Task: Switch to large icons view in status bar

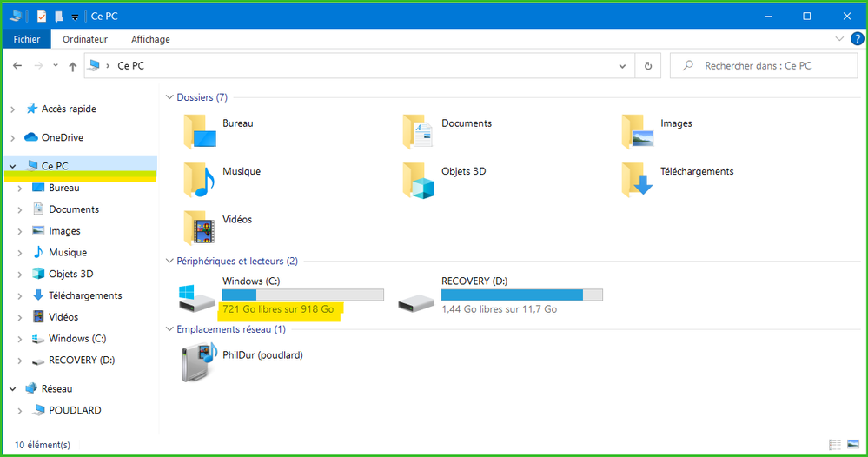Action: click(853, 444)
